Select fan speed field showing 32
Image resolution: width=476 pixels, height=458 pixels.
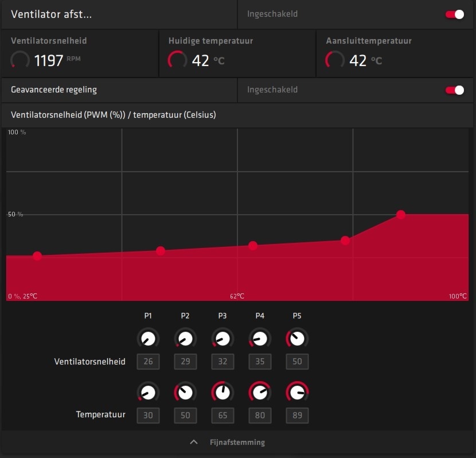click(223, 362)
